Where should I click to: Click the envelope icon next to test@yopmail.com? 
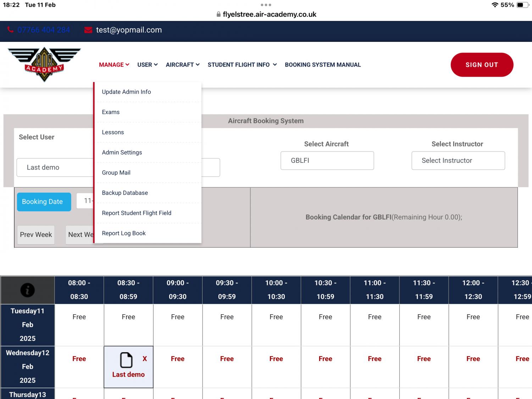click(88, 30)
